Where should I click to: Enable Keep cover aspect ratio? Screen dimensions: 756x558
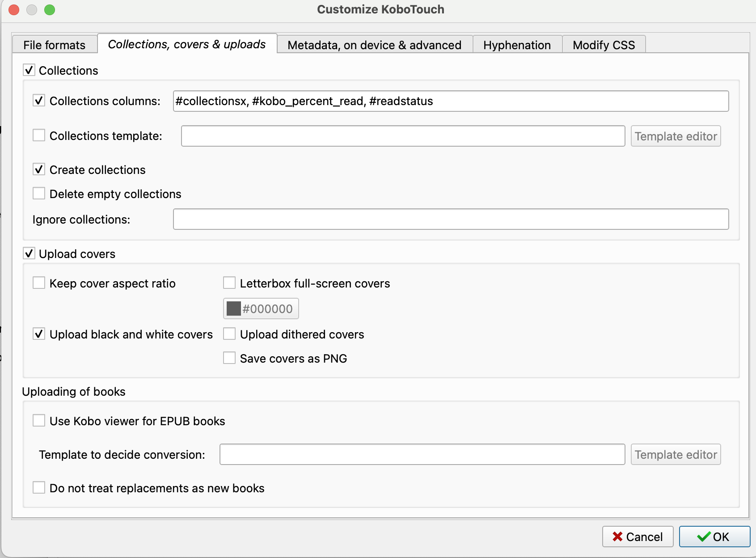(x=39, y=283)
